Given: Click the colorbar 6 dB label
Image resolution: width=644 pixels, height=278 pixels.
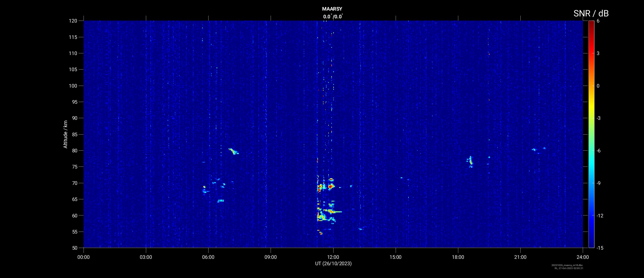Looking at the screenshot, I should click(x=598, y=21).
